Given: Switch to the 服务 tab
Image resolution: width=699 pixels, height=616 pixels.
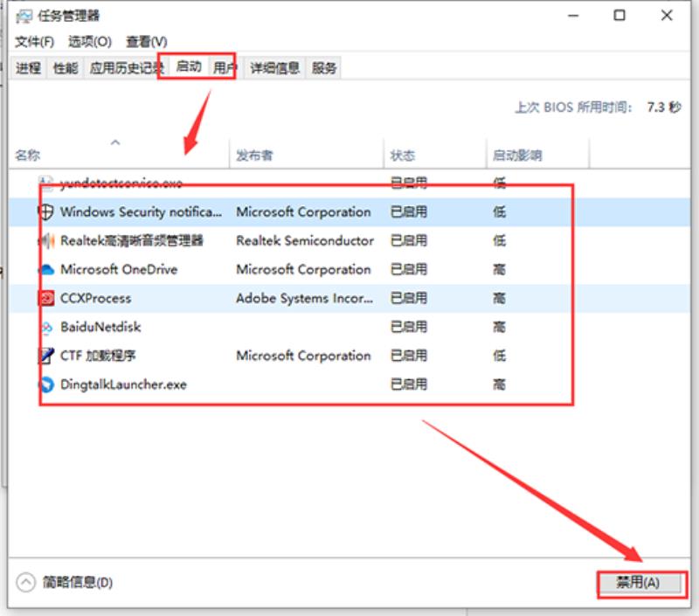Looking at the screenshot, I should (324, 68).
